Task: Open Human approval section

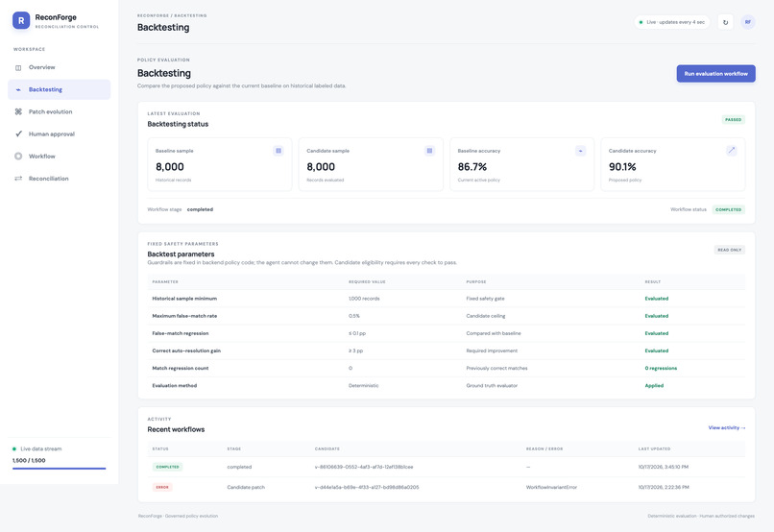Action: pyautogui.click(x=60, y=133)
